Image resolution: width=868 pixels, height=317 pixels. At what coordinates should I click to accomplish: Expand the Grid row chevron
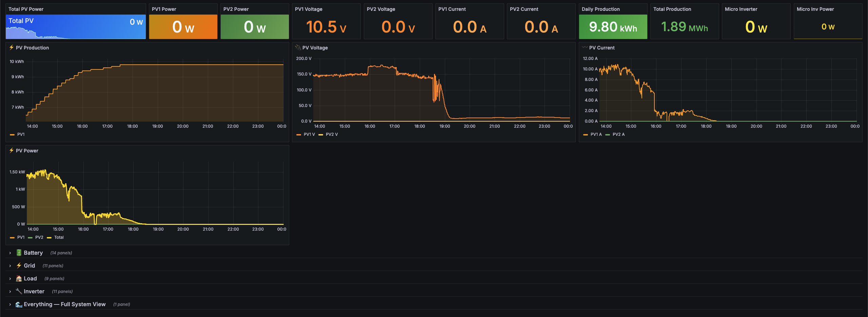tap(10, 266)
